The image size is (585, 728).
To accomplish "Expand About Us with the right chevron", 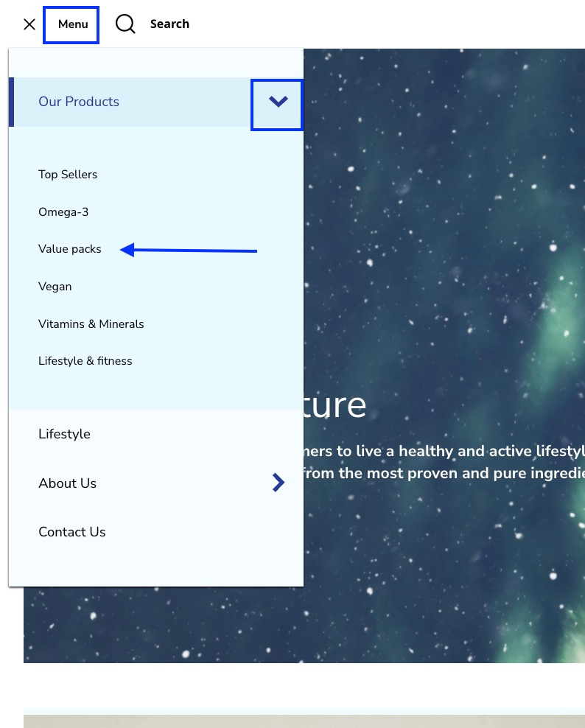I will 278,483.
